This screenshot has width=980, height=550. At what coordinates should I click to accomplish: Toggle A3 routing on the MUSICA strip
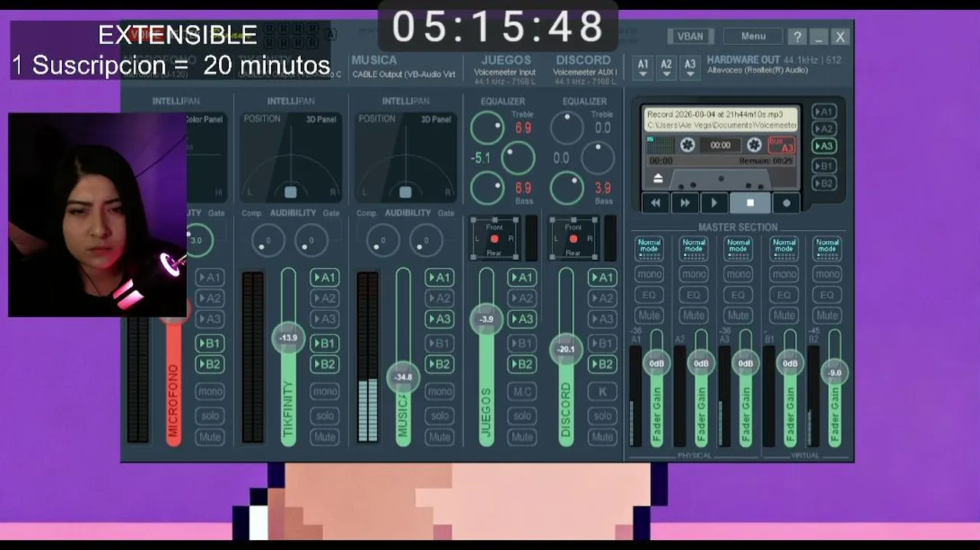[440, 319]
